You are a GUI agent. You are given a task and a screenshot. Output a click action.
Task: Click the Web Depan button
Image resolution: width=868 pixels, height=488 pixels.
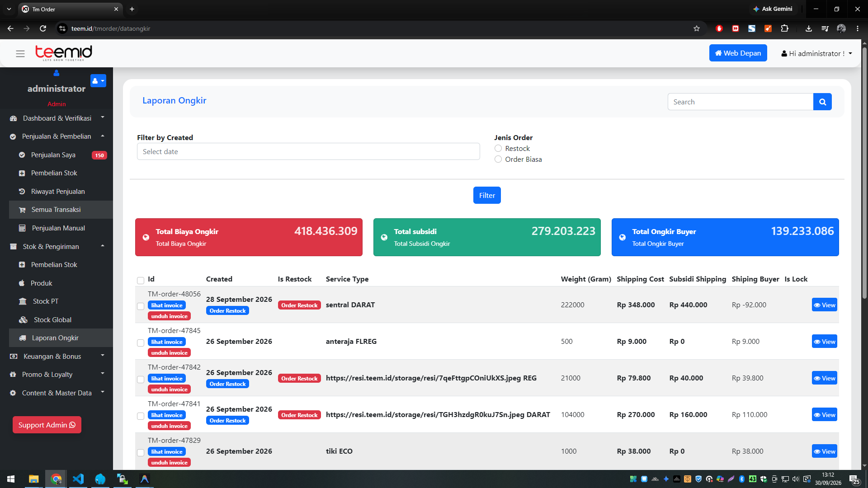[738, 53]
